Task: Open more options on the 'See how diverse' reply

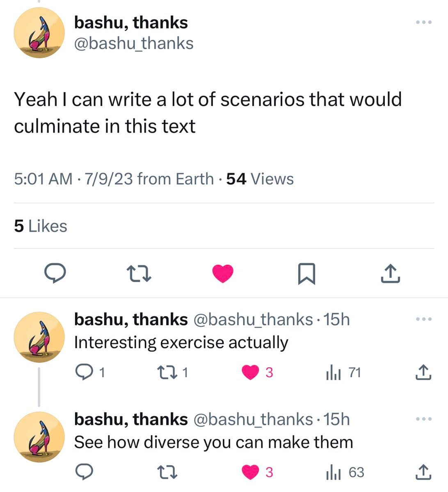Action: pos(423,418)
